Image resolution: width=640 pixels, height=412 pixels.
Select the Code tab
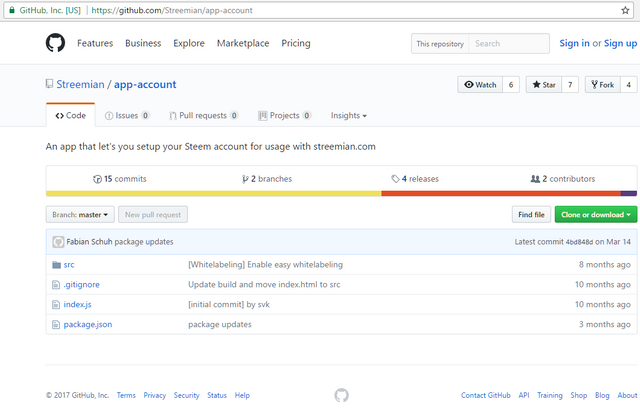[71, 116]
